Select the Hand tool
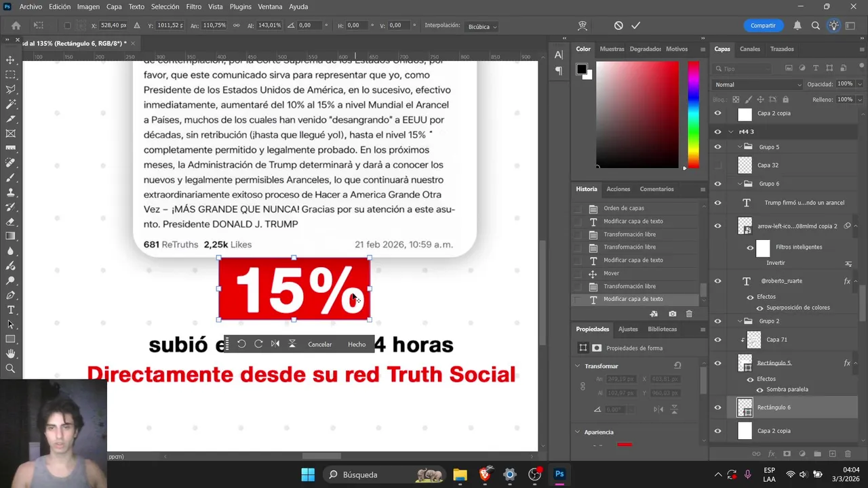Viewport: 868px width, 488px height. click(x=10, y=354)
